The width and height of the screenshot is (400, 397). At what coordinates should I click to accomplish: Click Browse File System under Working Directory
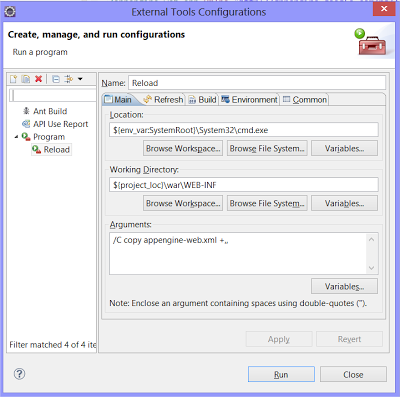[x=267, y=203]
